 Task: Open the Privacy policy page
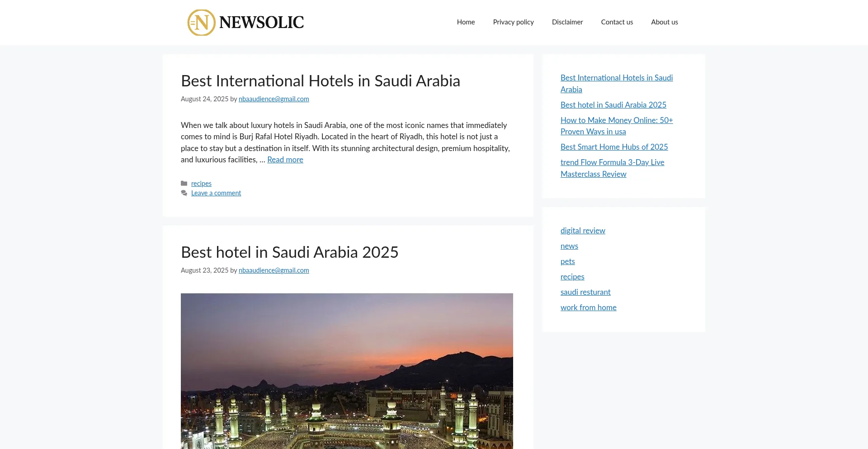513,22
